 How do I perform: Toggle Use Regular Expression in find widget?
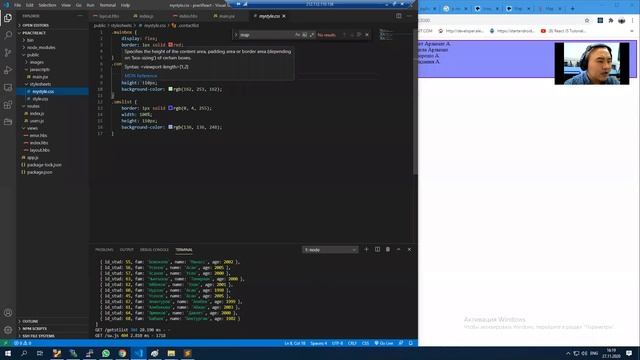point(312,35)
